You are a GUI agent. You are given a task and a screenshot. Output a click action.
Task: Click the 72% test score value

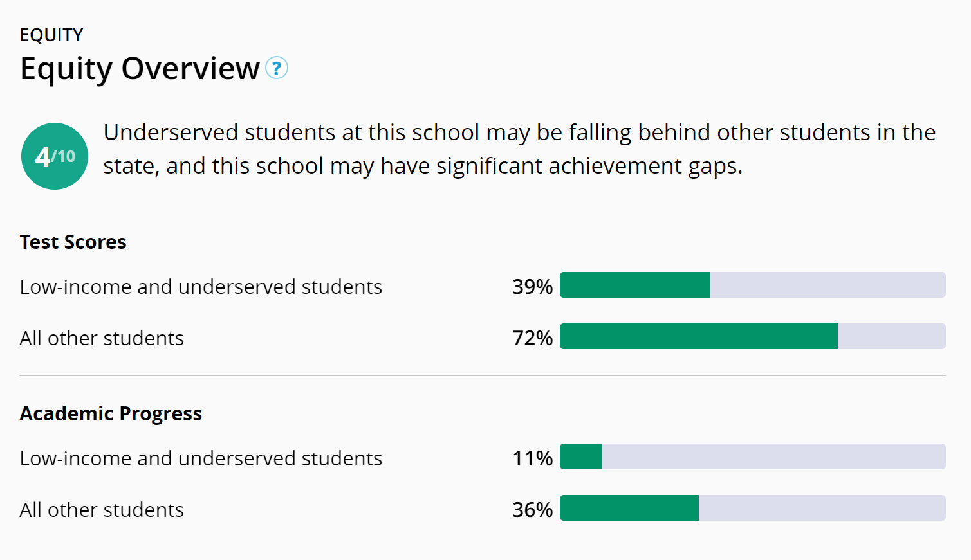[532, 338]
